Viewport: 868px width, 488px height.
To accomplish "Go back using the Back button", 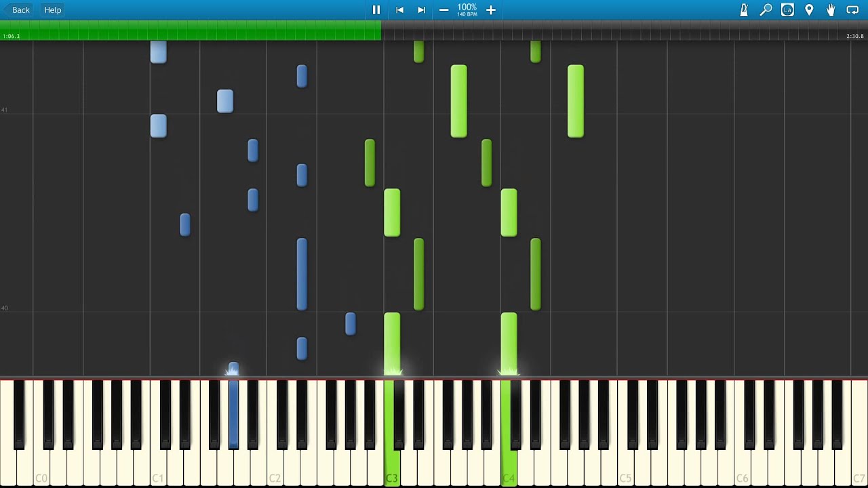I will pos(17,9).
